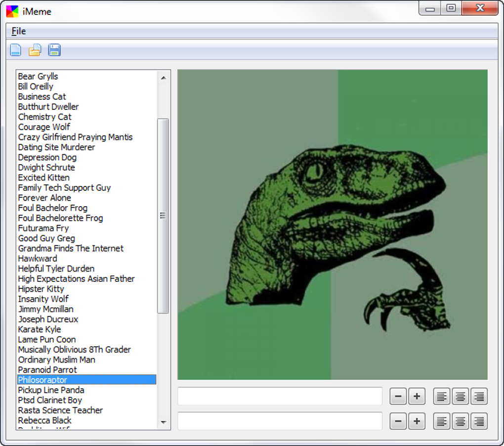Increase top caption font size with plus
Image resolution: width=504 pixels, height=446 pixels.
(x=417, y=396)
